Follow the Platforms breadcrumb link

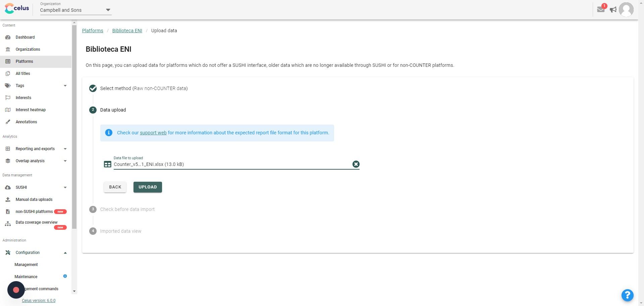(x=93, y=31)
